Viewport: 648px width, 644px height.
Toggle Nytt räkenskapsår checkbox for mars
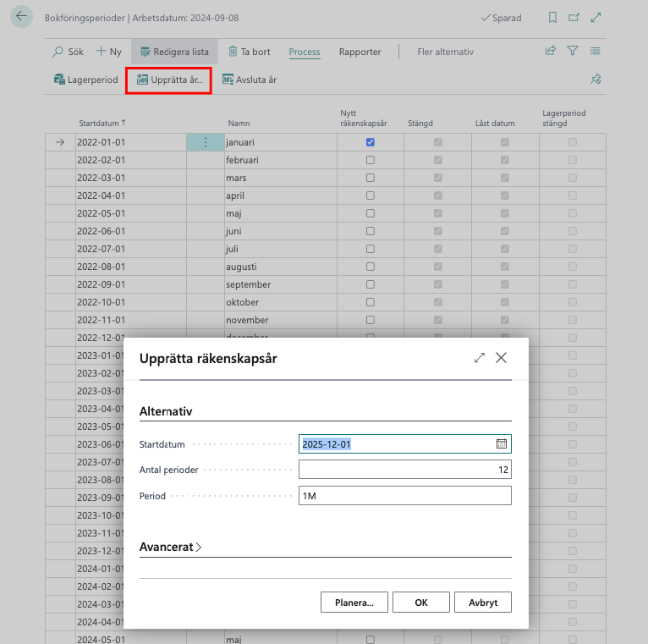point(370,178)
